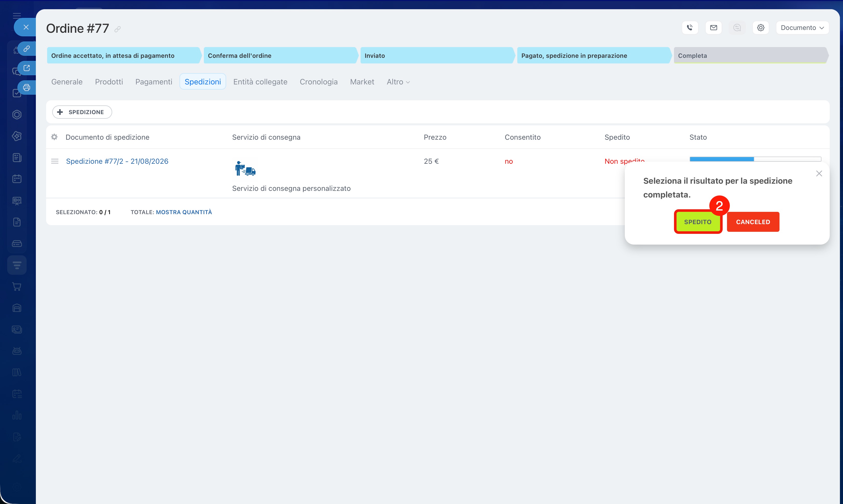Open the news feed icon in the sidebar
The height and width of the screenshot is (504, 843).
click(17, 158)
